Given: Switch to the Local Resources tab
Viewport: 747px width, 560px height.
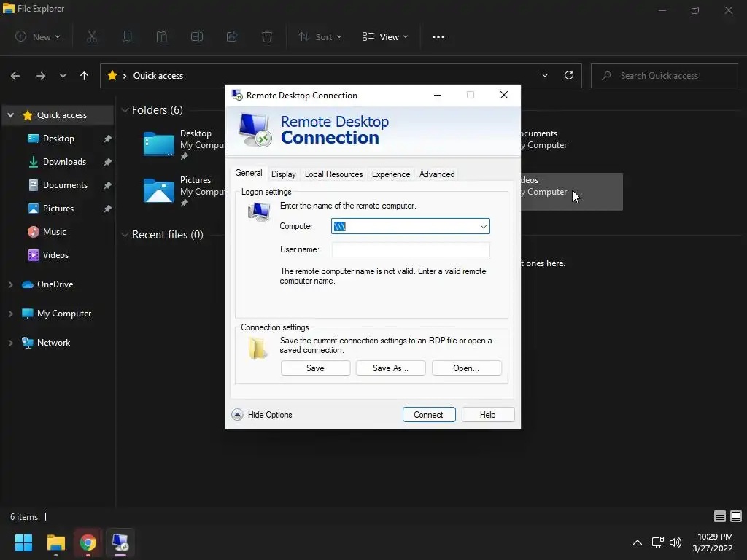Looking at the screenshot, I should point(334,174).
